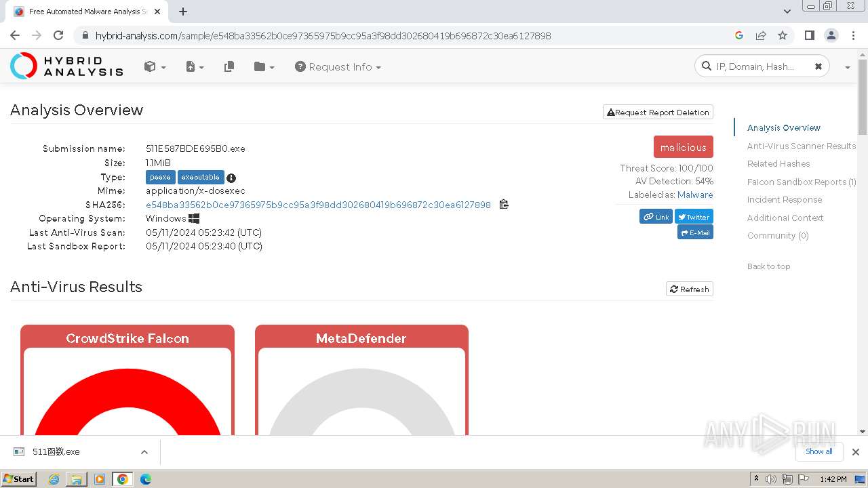Share report via E-Mail button

tap(695, 232)
